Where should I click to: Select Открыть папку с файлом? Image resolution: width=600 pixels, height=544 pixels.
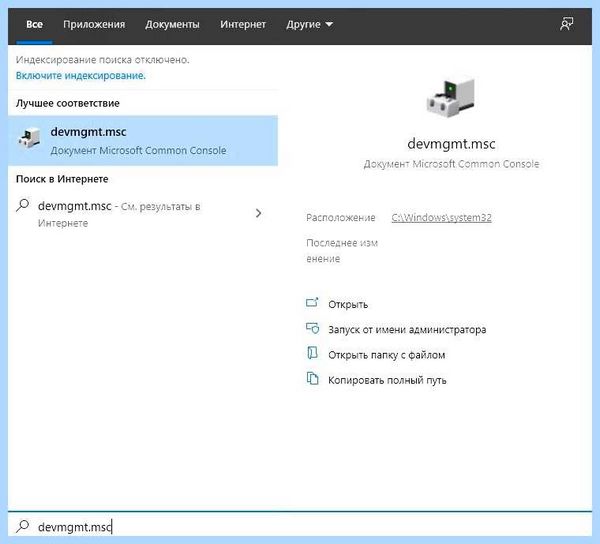[x=386, y=355]
